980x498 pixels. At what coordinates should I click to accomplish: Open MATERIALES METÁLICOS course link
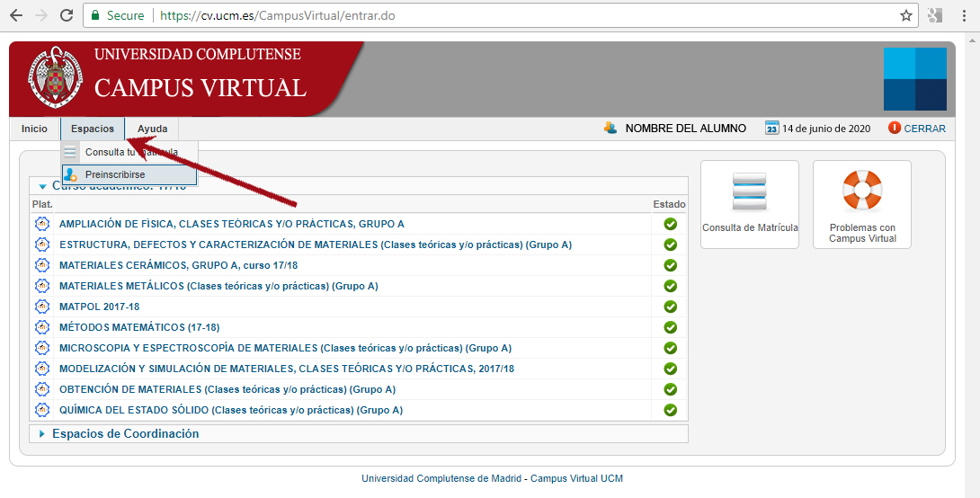coord(218,286)
